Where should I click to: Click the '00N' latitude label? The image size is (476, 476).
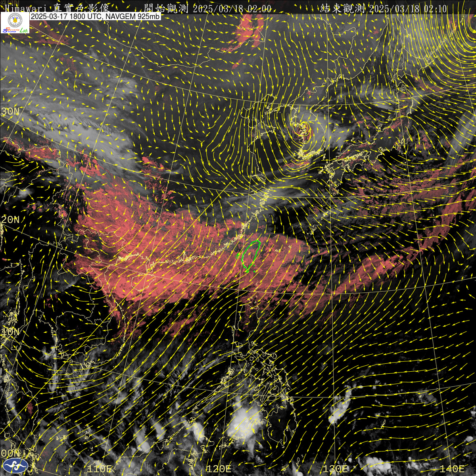click(x=10, y=453)
